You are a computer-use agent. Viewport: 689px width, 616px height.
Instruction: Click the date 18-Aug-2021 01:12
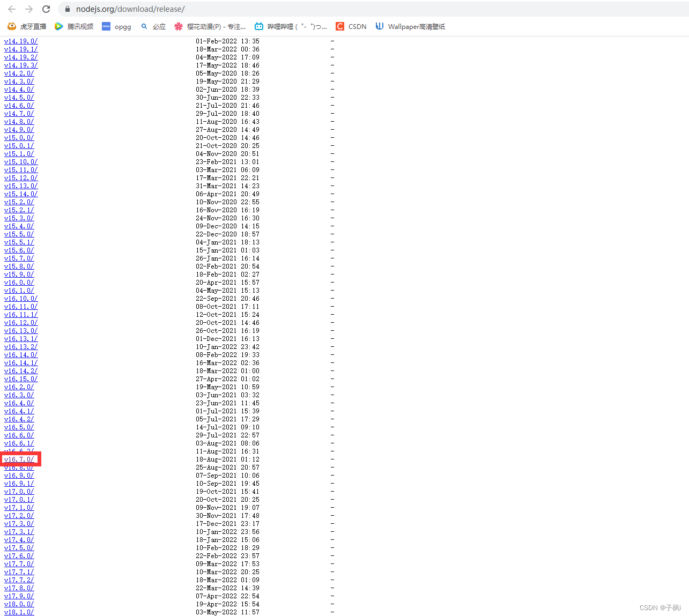pyautogui.click(x=227, y=459)
